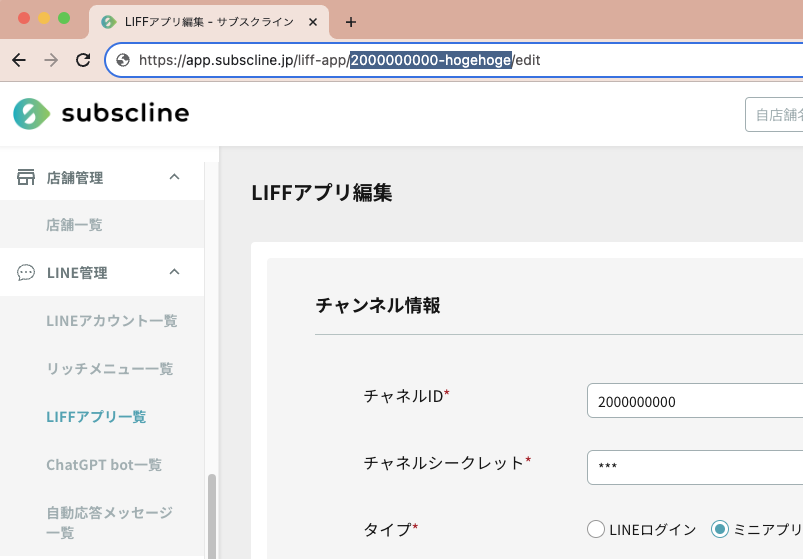Select the ミニアプリ radio option
803x559 pixels.
click(x=720, y=529)
